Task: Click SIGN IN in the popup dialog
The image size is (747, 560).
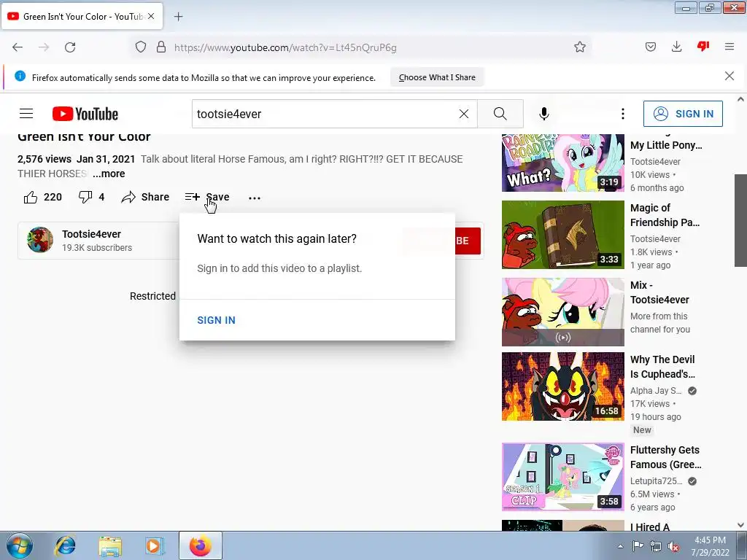Action: [216, 320]
